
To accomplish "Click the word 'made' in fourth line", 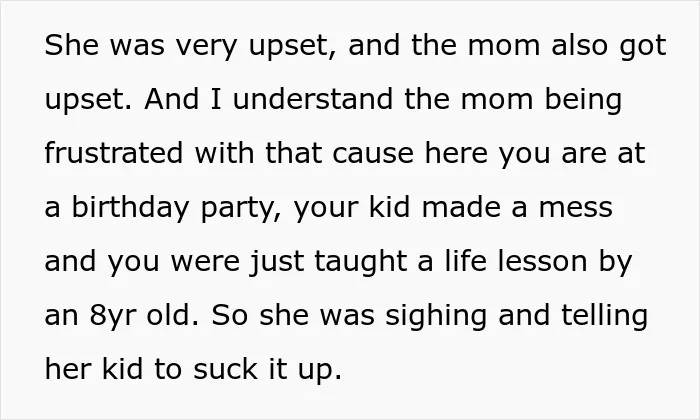I will [x=461, y=208].
